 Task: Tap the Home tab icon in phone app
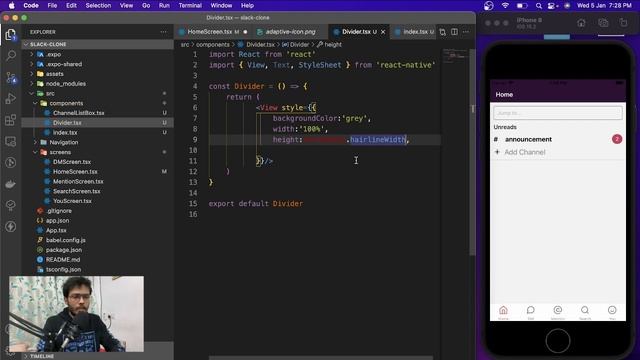pos(503,311)
